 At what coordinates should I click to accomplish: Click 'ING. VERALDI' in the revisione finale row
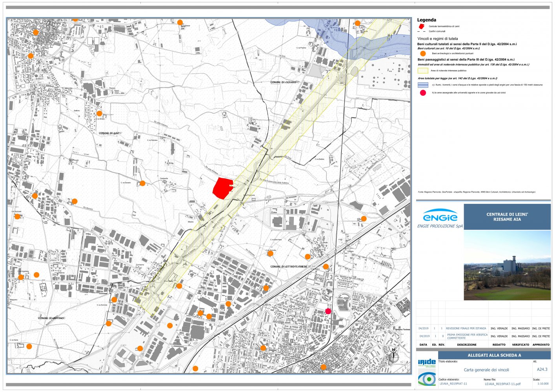point(499,328)
